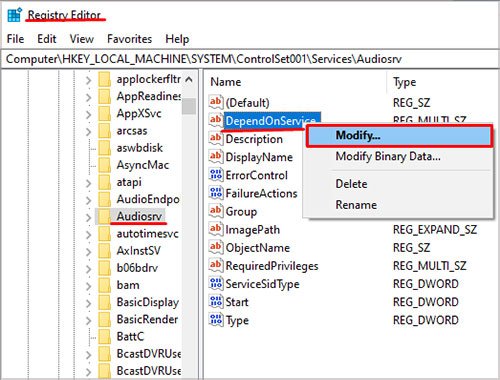Click the registry path address bar
The height and width of the screenshot is (380, 500).
pyautogui.click(x=250, y=59)
